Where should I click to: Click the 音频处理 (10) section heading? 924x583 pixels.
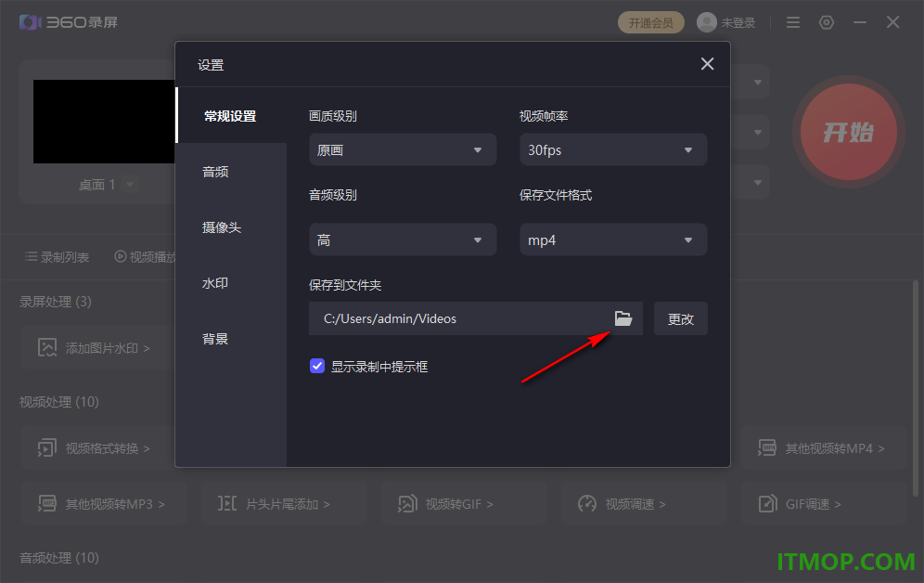(x=59, y=558)
